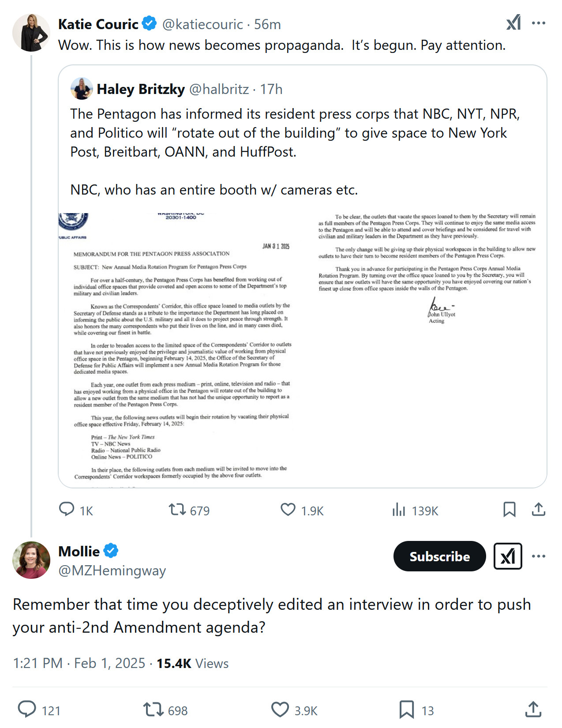This screenshot has height=728, width=562.
Task: Open the @katiecouric profile link
Action: 202,24
